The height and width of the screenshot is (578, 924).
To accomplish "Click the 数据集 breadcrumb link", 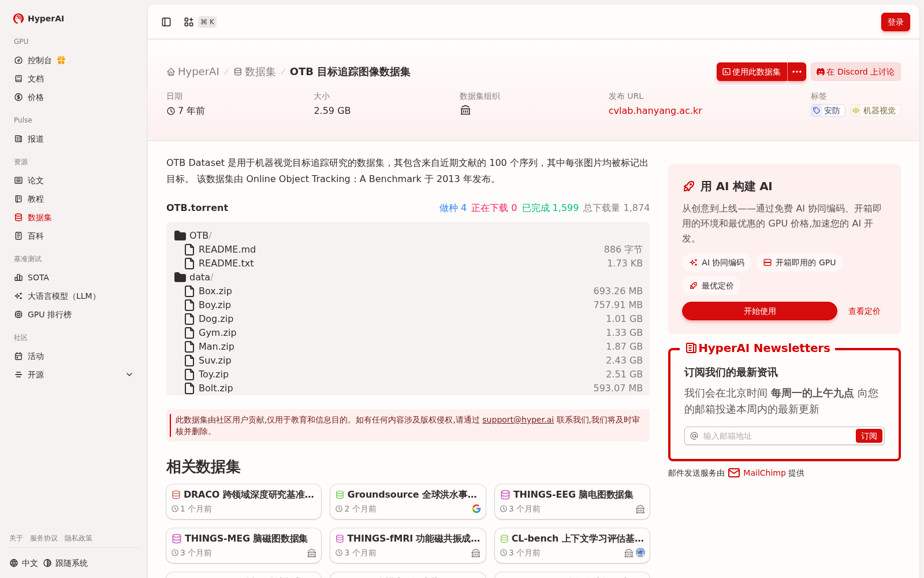I will pyautogui.click(x=255, y=72).
